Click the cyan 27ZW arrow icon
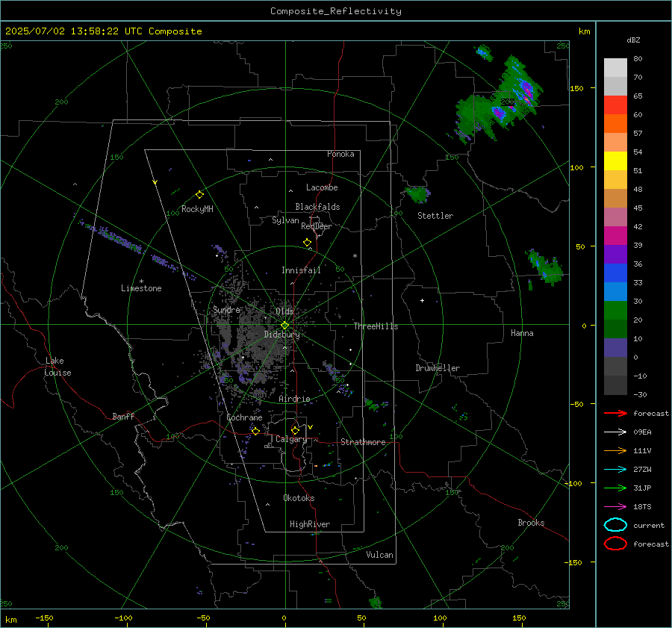Screen dimensions: 672x628 [615, 470]
